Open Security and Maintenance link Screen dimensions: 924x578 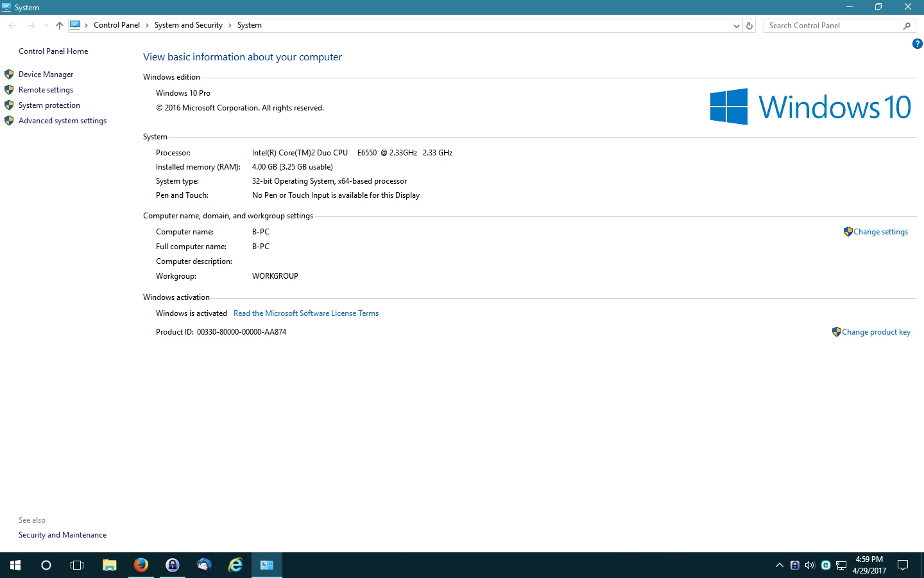pyautogui.click(x=62, y=535)
